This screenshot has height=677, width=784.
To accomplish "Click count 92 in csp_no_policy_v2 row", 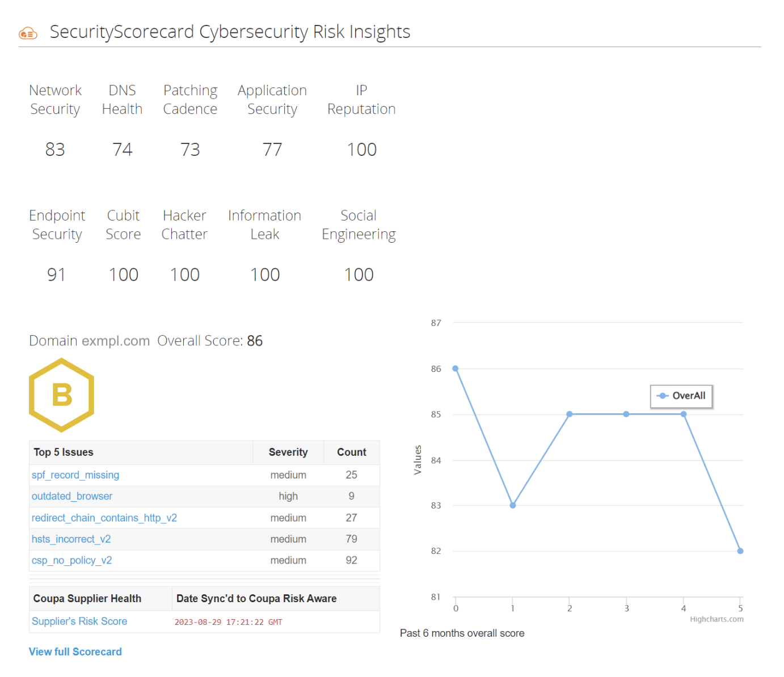I will point(352,560).
